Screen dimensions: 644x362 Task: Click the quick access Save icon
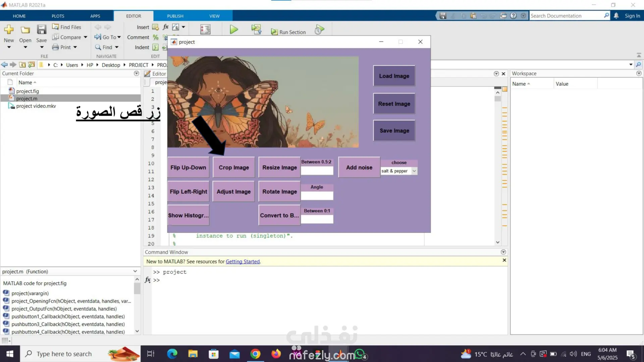point(443,16)
